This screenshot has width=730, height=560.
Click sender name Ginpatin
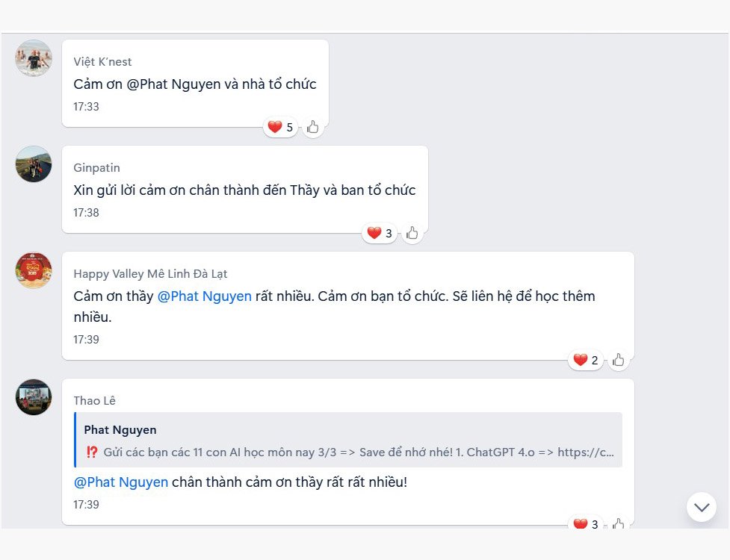coord(96,168)
